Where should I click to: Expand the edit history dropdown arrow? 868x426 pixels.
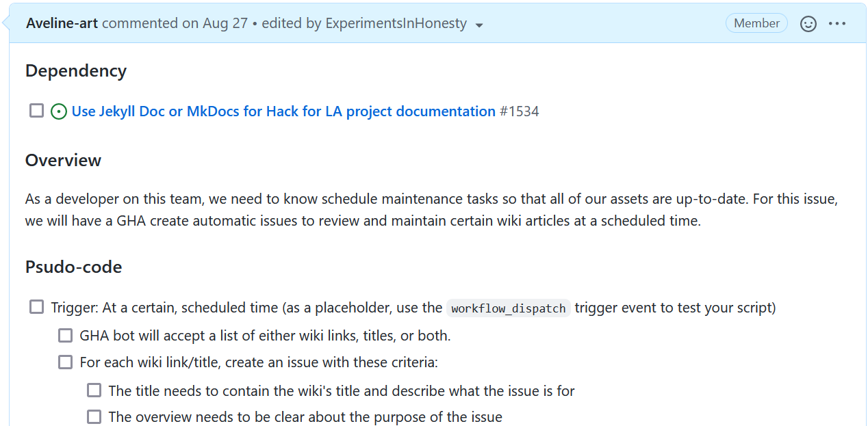[x=479, y=25]
